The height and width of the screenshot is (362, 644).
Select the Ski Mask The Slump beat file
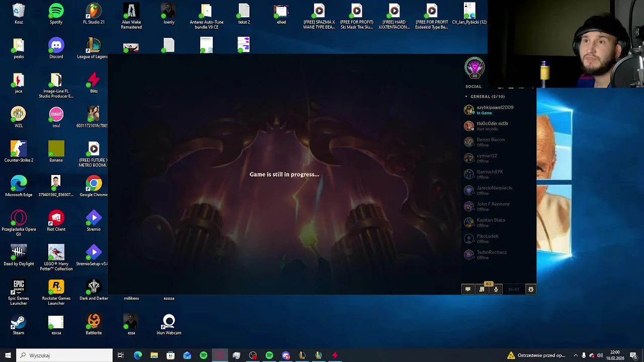click(x=356, y=16)
